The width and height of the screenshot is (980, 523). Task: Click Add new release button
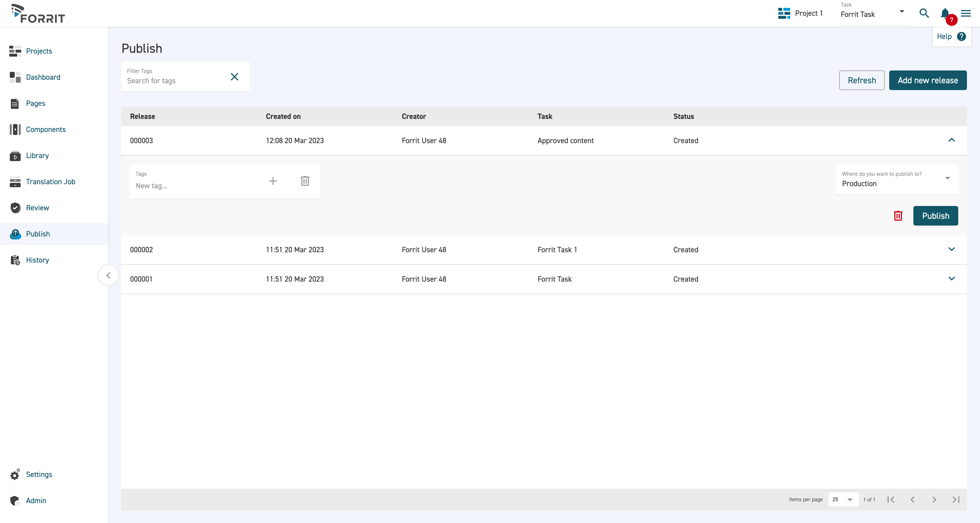928,80
